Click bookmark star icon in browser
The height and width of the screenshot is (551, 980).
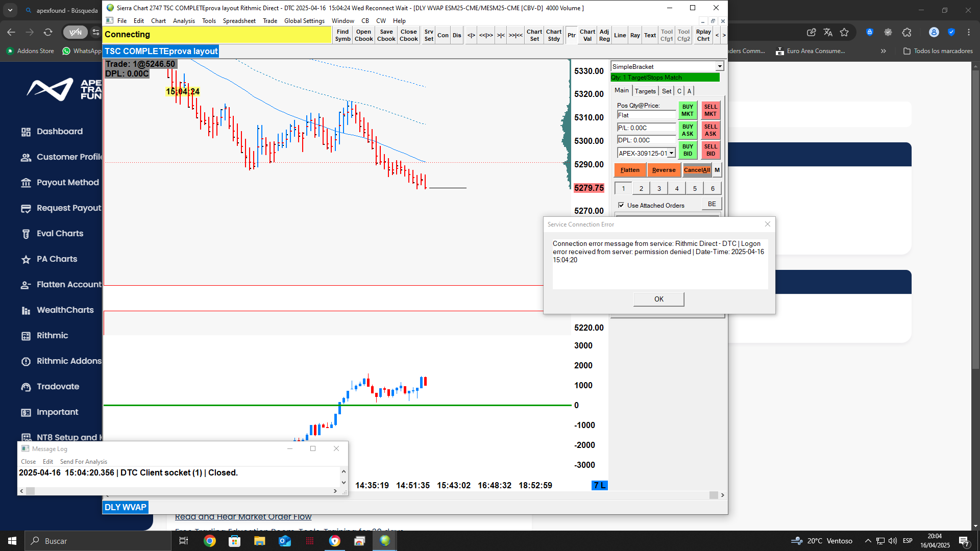844,32
